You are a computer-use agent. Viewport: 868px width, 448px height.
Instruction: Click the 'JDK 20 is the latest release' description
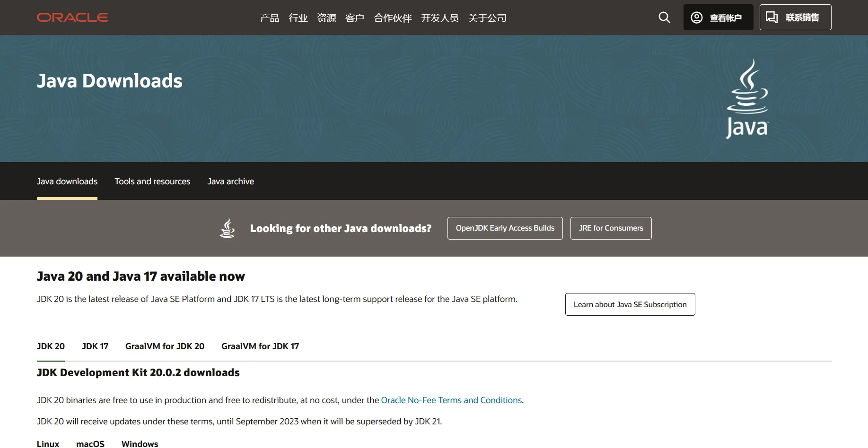tap(277, 299)
